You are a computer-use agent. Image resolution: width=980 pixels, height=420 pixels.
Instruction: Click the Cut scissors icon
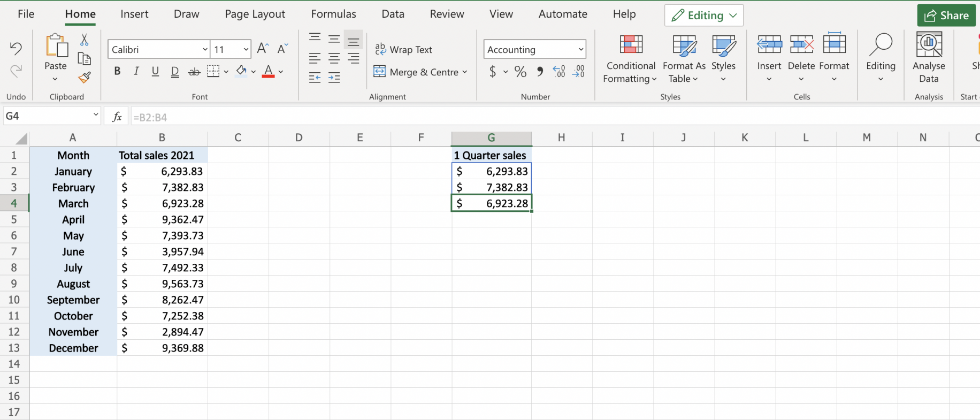point(84,40)
